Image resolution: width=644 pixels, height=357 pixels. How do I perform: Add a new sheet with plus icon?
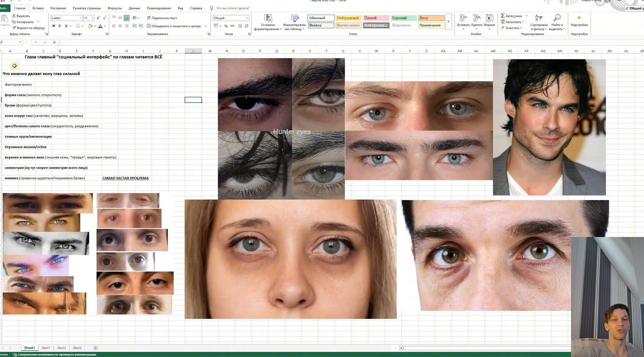[95, 348]
